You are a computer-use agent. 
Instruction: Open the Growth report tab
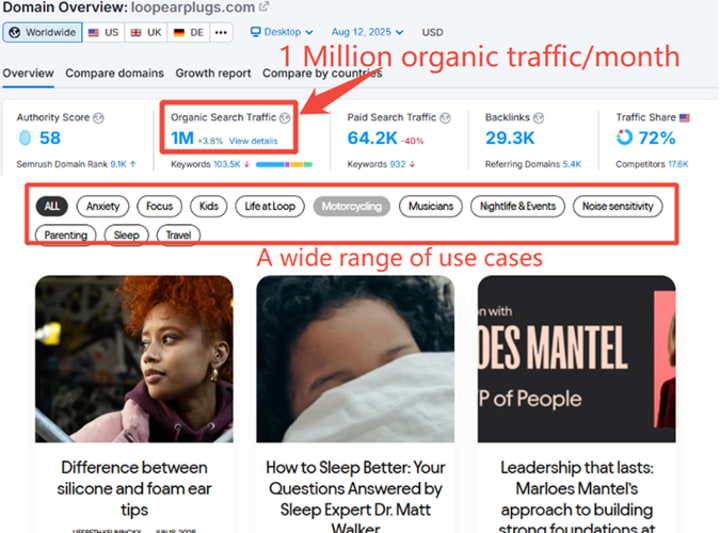pos(213,73)
